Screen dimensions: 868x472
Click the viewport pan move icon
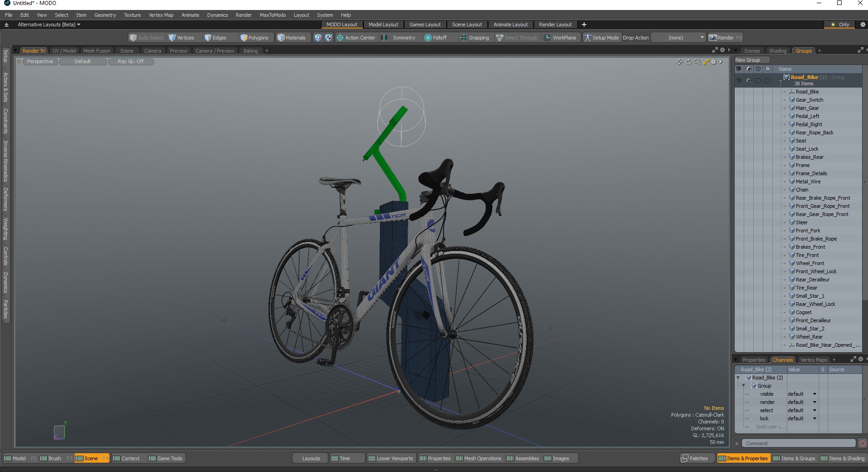pos(679,62)
